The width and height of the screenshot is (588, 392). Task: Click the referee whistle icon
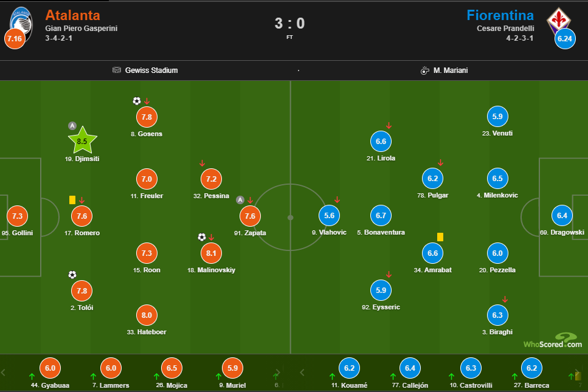click(x=425, y=70)
